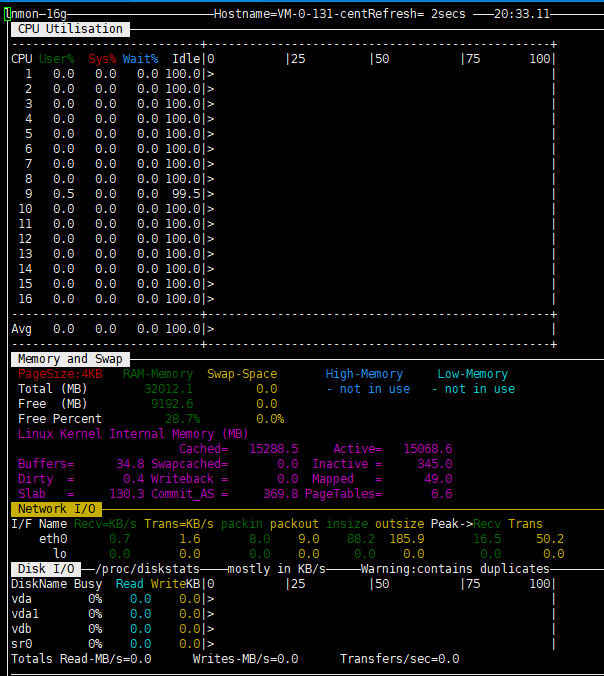The image size is (604, 676).
Task: Click the red Sys% column header
Action: [102, 59]
